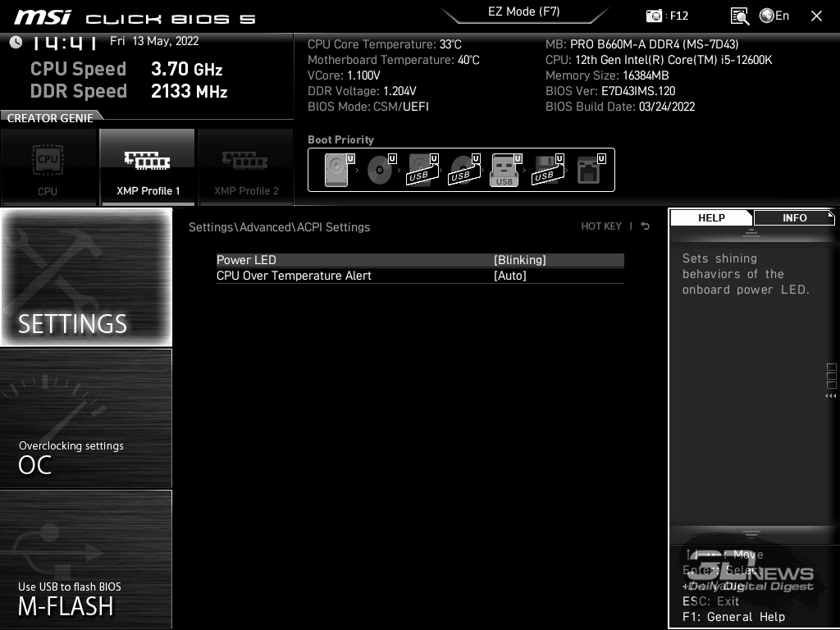The image size is (840, 630).
Task: Select the Power LED setting row
Action: [420, 260]
